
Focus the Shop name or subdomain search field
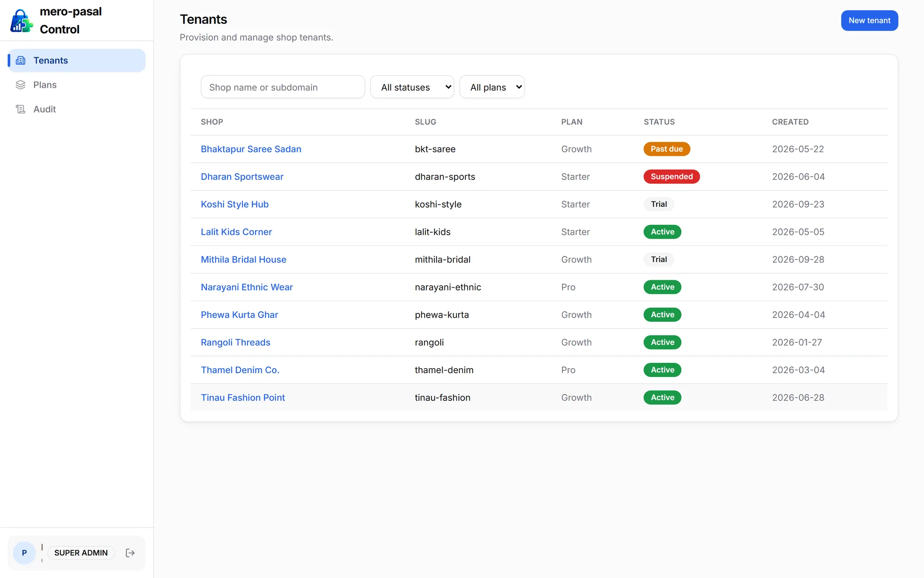(x=283, y=87)
